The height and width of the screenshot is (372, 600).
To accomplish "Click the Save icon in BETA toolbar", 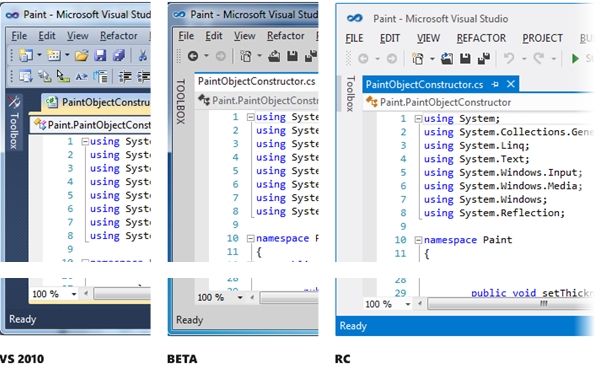I will pos(292,56).
